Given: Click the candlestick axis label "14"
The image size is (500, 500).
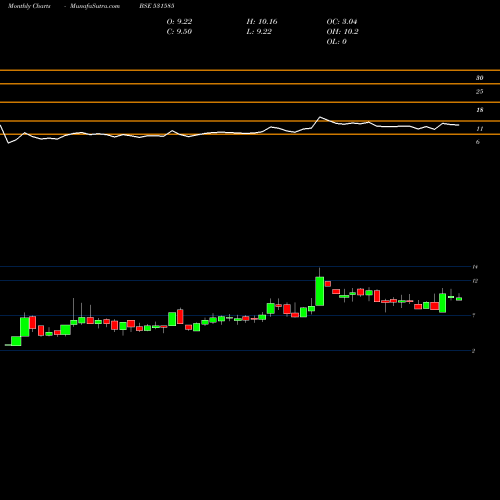Looking at the screenshot, I should [x=475, y=267].
